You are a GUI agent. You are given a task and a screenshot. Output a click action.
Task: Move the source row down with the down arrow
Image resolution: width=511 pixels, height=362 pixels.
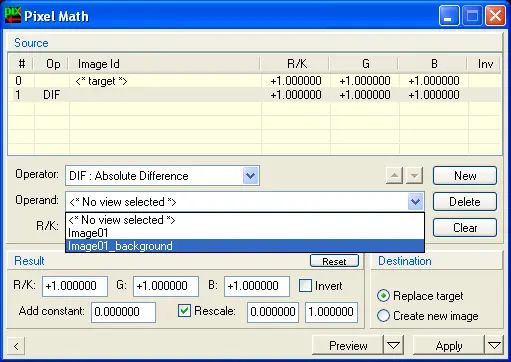[414, 175]
